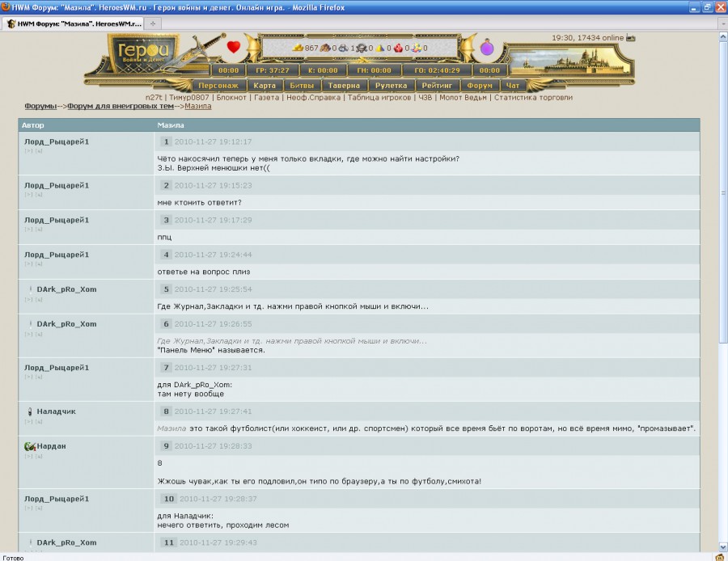Open the Форум menu
Viewport: 728px width, 561px height.
pyautogui.click(x=480, y=86)
